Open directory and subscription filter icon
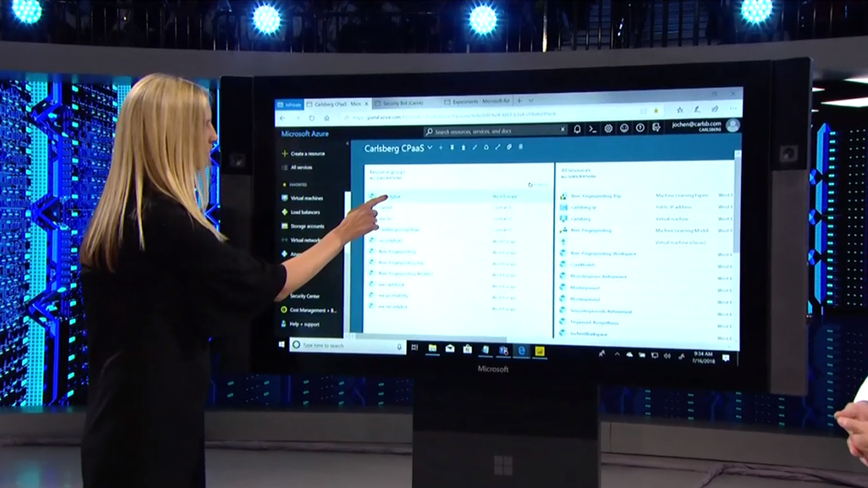868x488 pixels. click(x=656, y=128)
